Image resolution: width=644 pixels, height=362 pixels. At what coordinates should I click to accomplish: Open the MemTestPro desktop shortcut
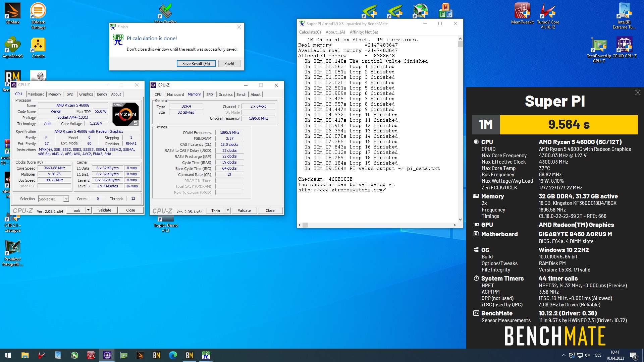point(165,13)
